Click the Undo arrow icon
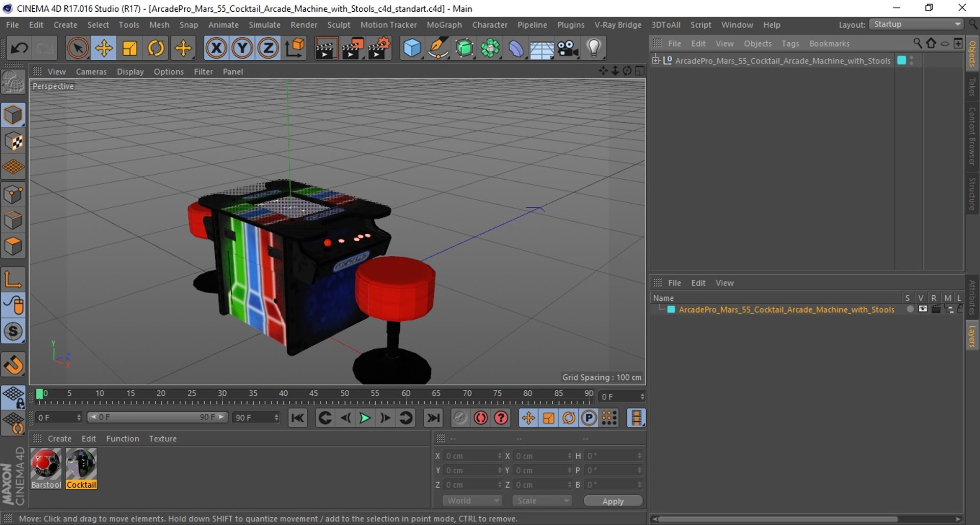980x525 pixels. pyautogui.click(x=19, y=48)
